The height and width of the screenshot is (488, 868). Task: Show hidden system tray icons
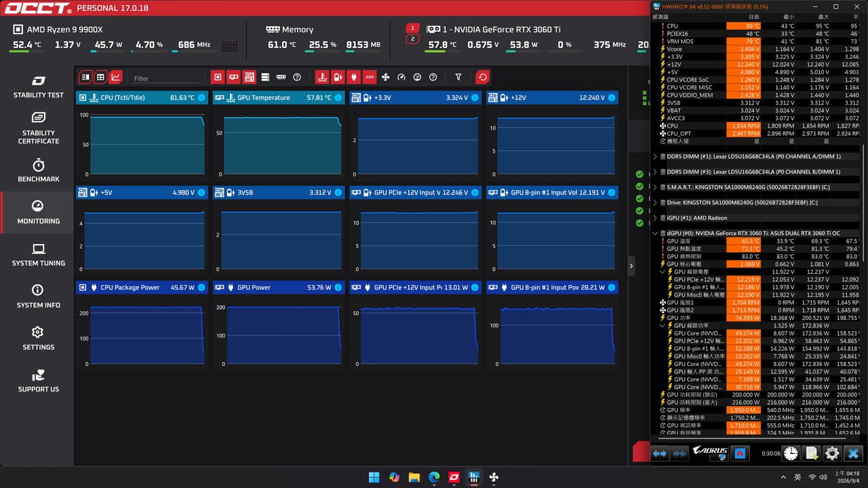(x=784, y=477)
